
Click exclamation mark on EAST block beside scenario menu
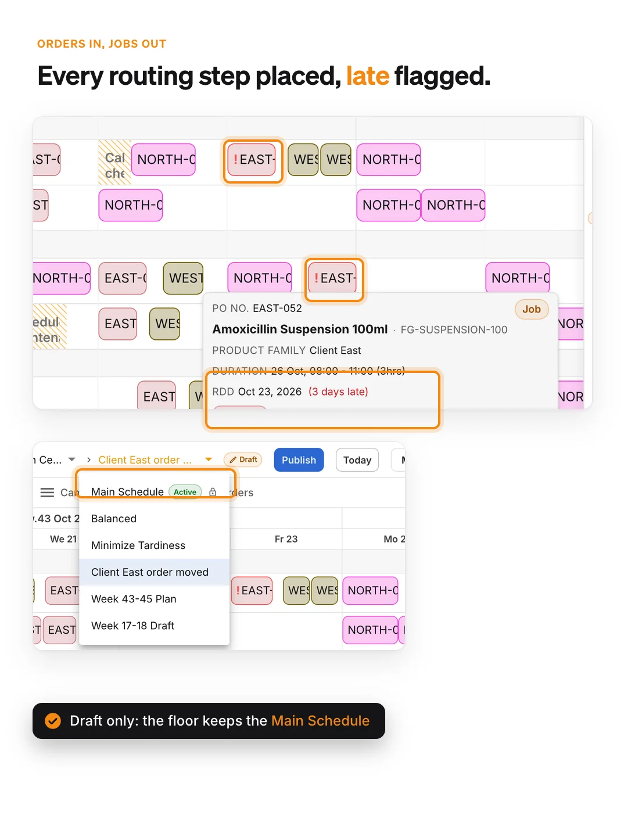238,591
